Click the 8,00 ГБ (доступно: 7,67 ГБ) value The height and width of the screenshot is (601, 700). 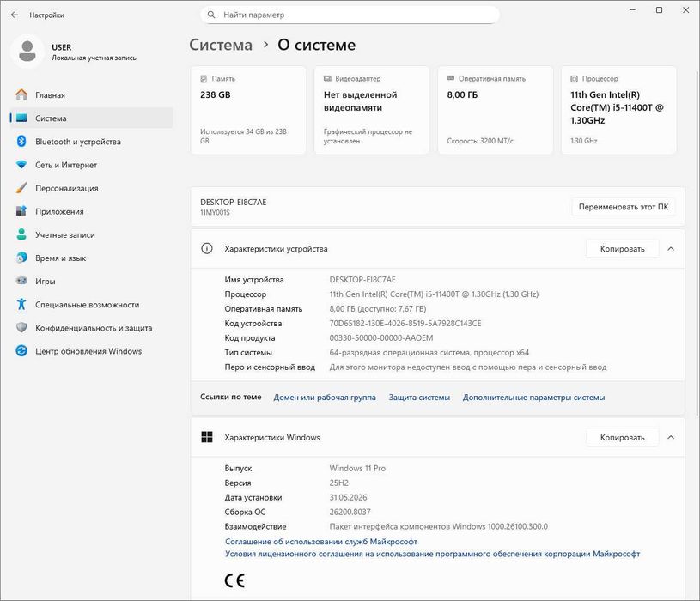click(x=378, y=309)
